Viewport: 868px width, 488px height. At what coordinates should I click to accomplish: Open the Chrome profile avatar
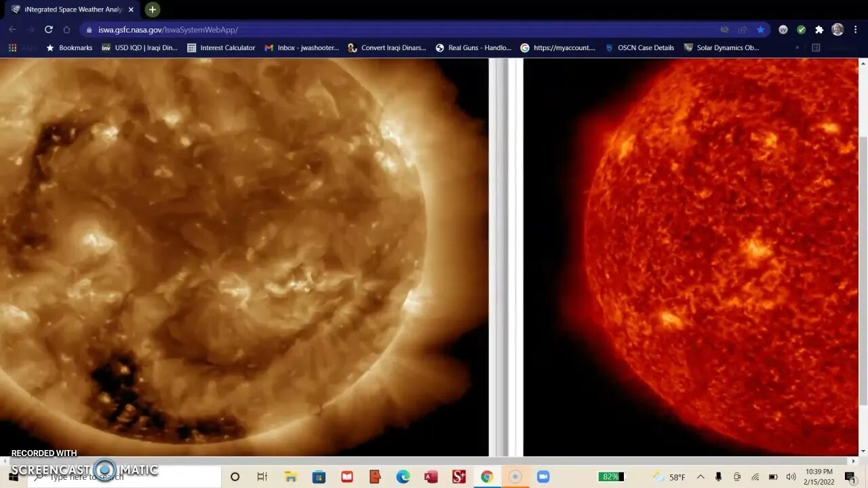(837, 30)
